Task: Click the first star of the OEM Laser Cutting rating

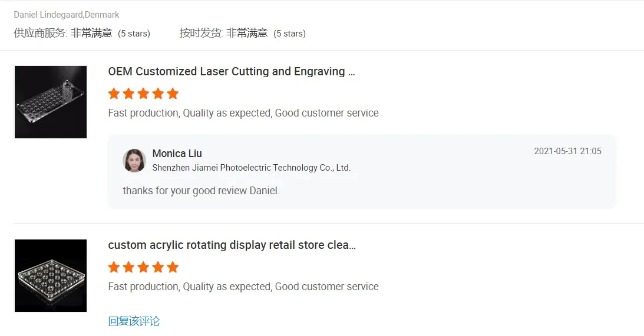Action: point(114,94)
